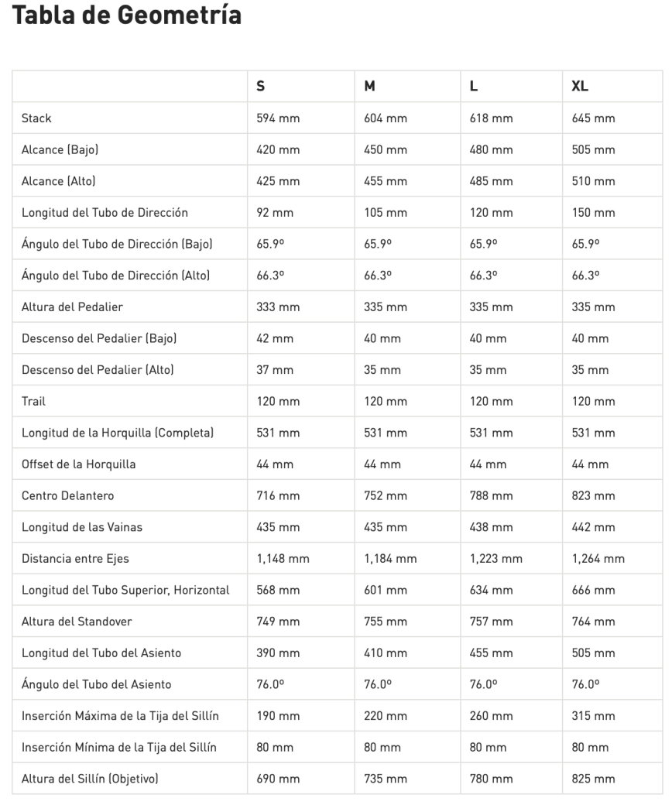Click 'Longitud del Tubo de Dirección' label
The width and height of the screenshot is (672, 805).
[105, 213]
